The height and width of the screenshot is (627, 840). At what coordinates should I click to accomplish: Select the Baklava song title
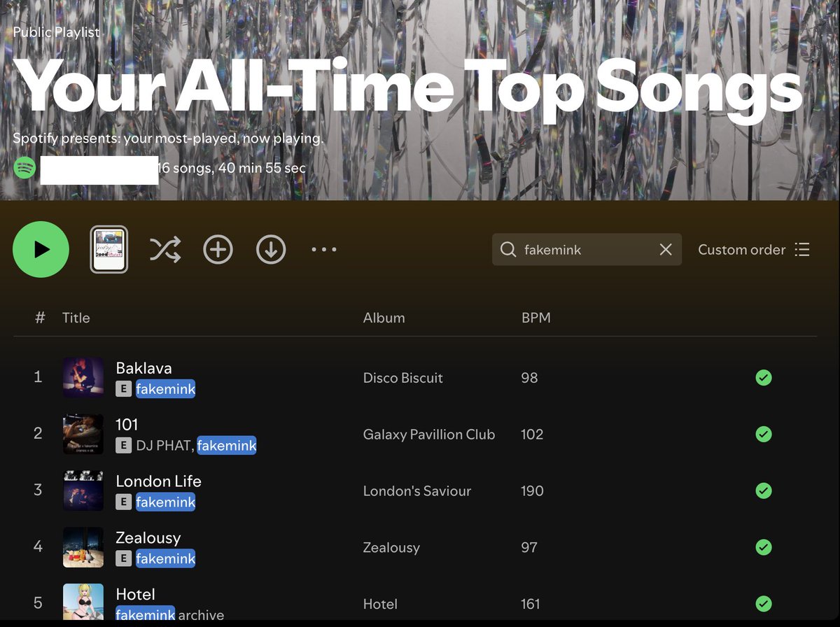[x=143, y=368]
